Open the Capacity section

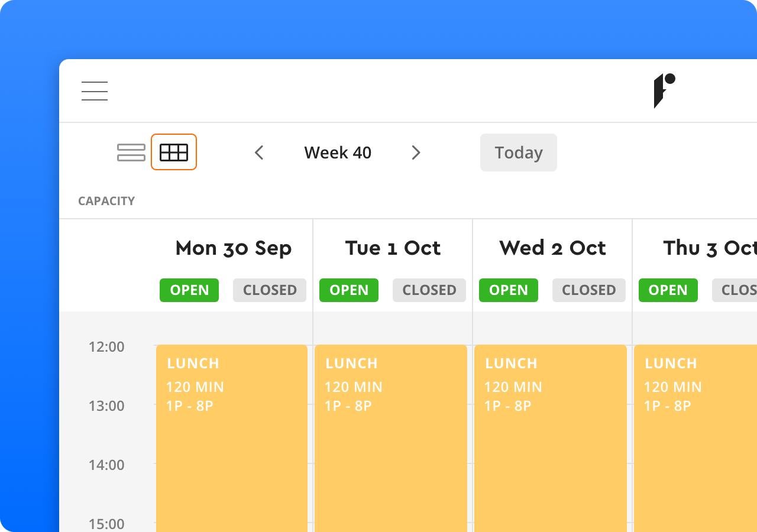click(106, 201)
